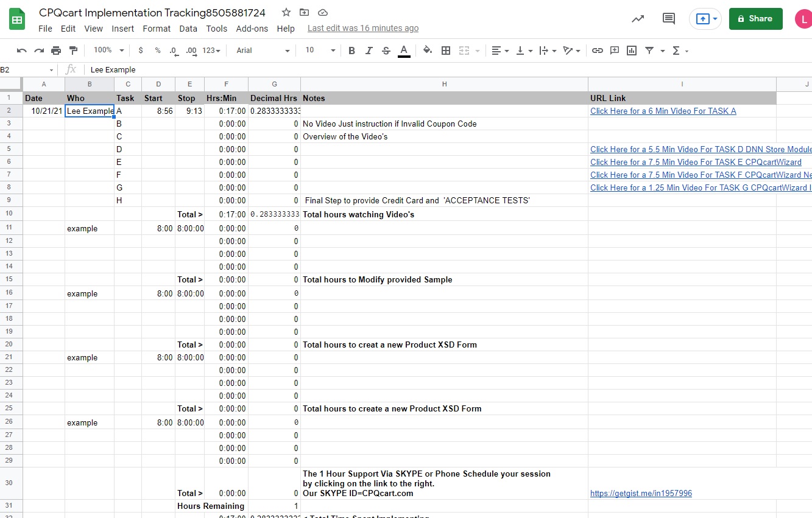This screenshot has width=812, height=518.
Task: Open the Functions sigma menu
Action: click(x=680, y=51)
